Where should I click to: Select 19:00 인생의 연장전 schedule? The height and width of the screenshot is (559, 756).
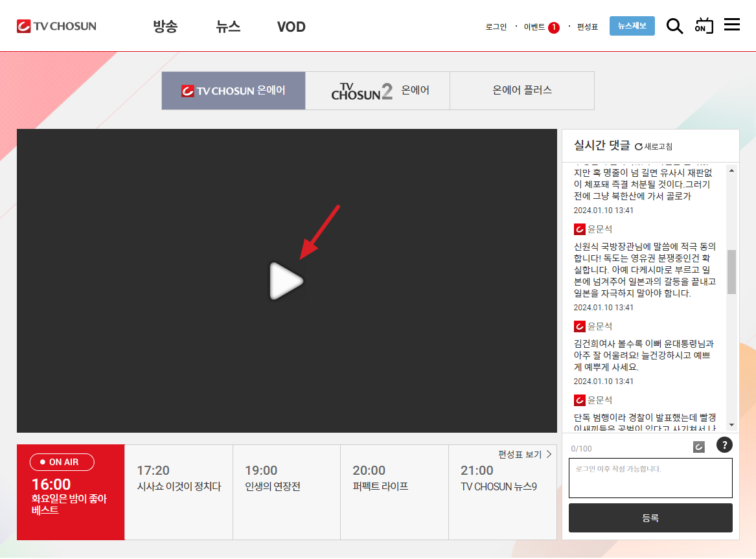pyautogui.click(x=287, y=492)
